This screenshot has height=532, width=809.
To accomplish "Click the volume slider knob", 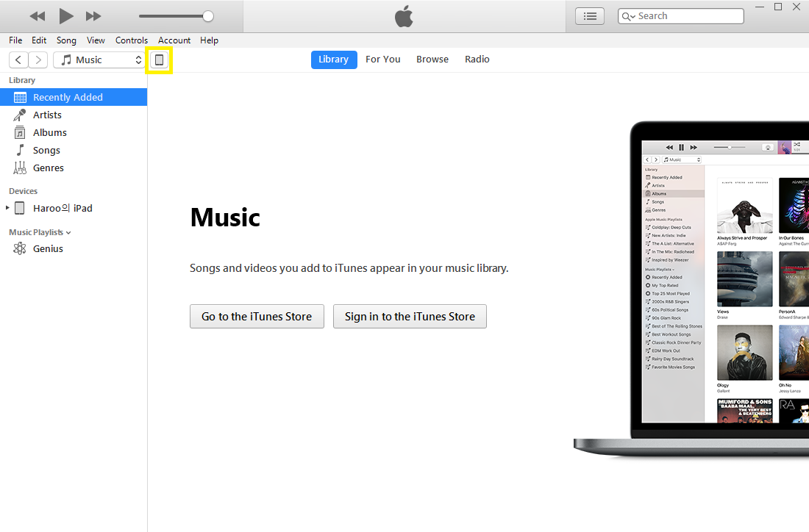I will [x=208, y=16].
